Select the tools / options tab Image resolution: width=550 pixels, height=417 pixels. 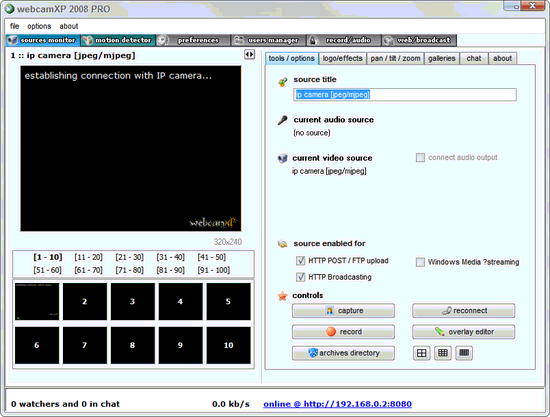click(291, 58)
